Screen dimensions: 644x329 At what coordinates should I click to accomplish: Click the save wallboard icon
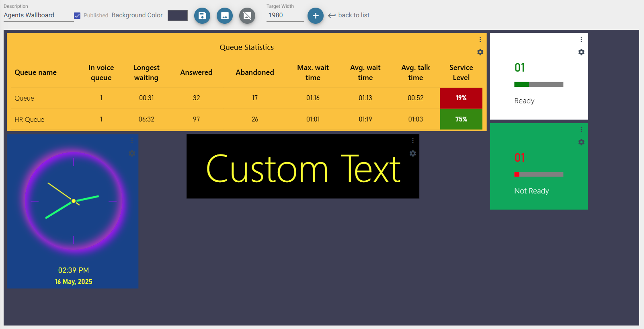pyautogui.click(x=202, y=16)
